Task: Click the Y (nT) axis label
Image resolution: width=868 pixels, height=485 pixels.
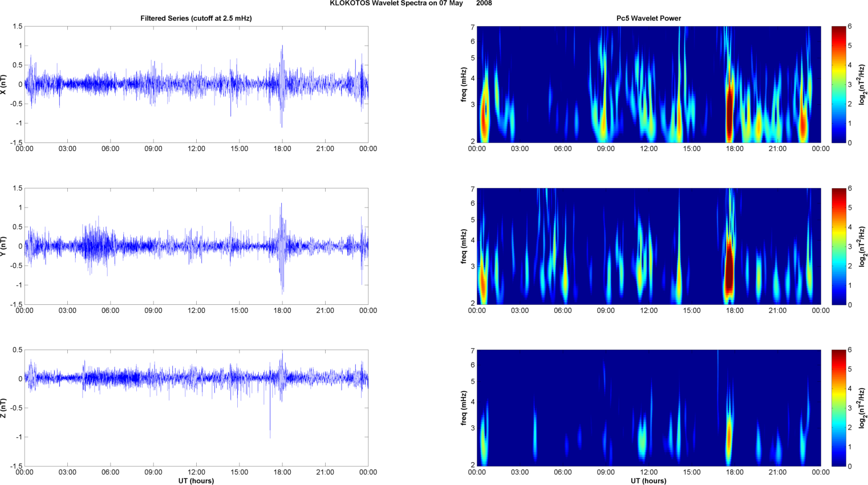Action: click(x=4, y=246)
